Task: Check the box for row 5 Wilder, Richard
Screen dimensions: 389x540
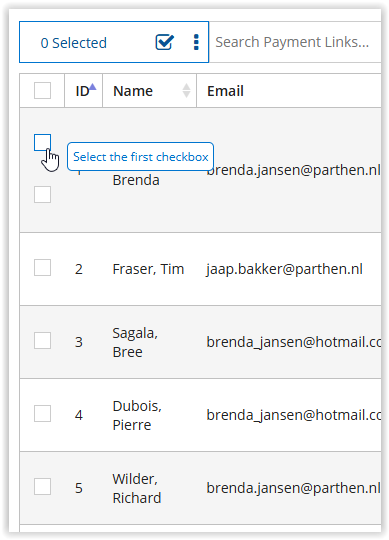Action: click(x=42, y=487)
